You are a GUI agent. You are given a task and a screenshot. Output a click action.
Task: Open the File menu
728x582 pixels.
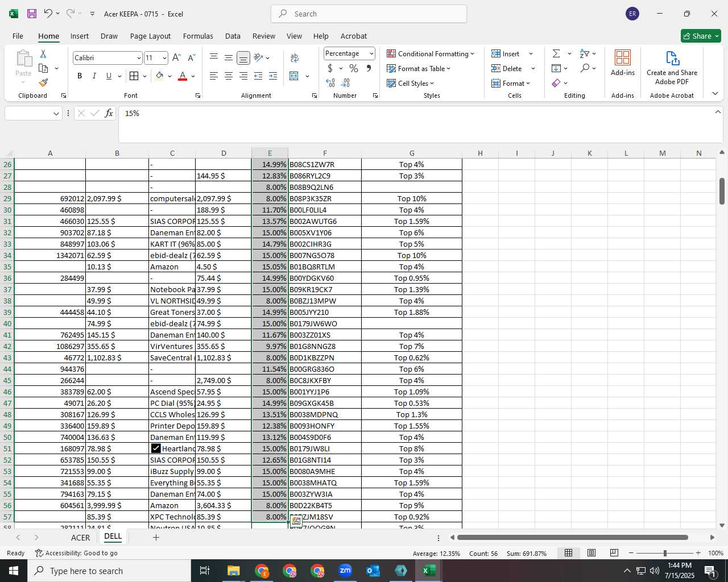click(18, 36)
